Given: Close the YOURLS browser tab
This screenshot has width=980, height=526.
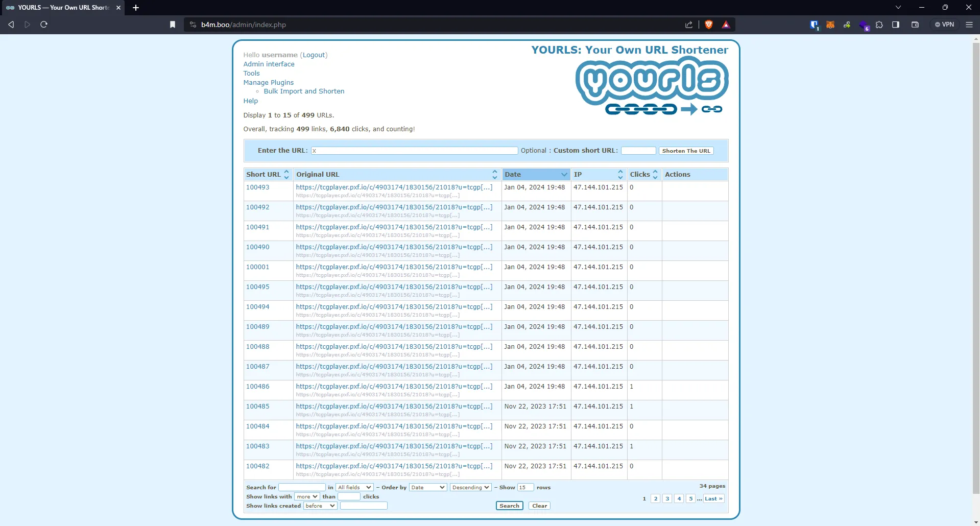Looking at the screenshot, I should click(x=118, y=8).
